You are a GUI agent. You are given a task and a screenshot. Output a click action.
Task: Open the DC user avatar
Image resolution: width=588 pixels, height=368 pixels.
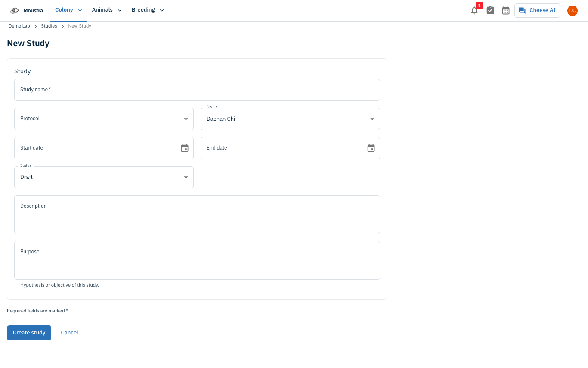tap(572, 10)
